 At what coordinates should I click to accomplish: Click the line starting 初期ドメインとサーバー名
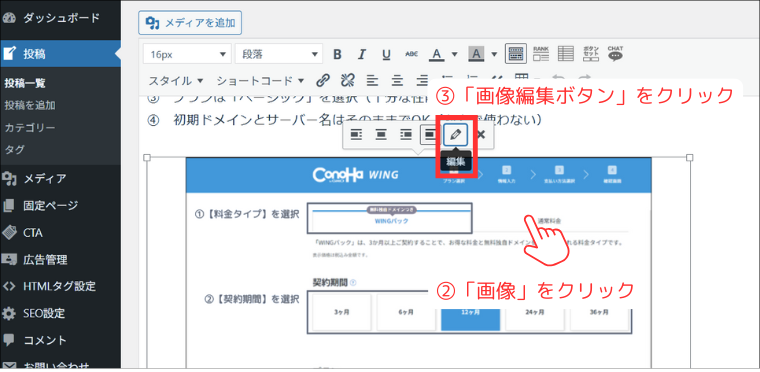pyautogui.click(x=345, y=120)
